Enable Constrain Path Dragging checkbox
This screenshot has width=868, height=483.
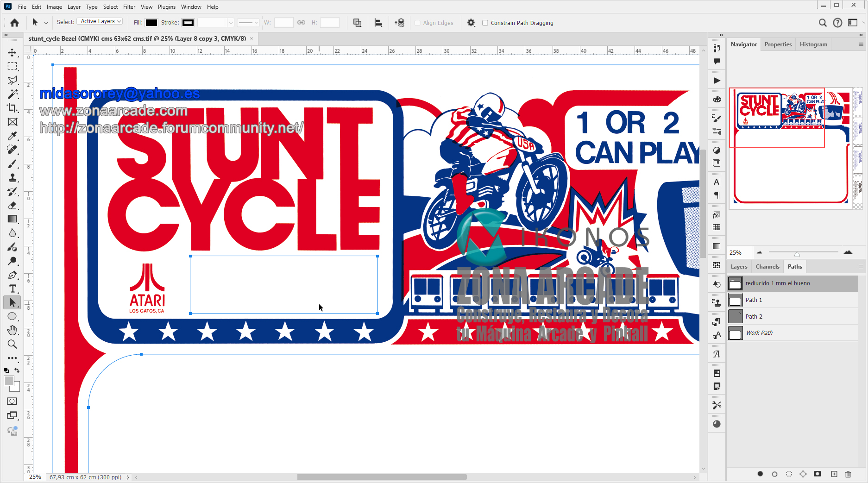pos(485,23)
